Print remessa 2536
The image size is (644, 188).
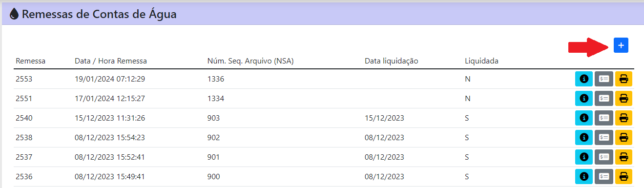623,176
